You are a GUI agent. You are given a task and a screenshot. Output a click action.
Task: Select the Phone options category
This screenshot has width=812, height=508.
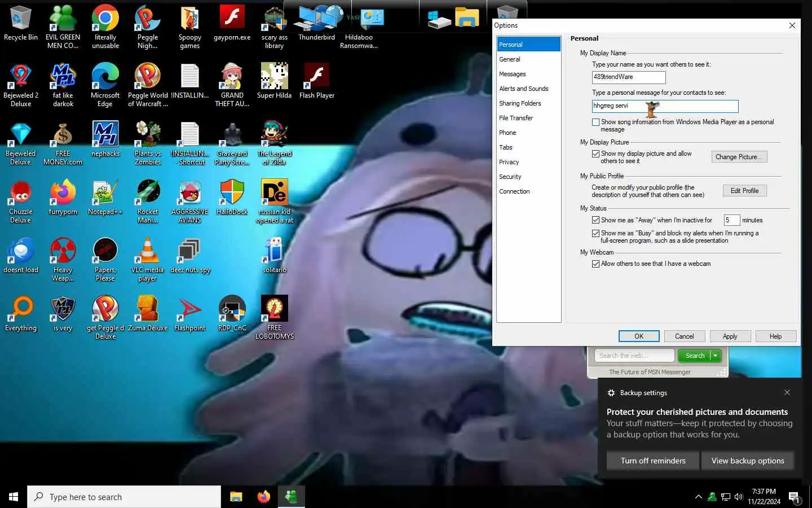528,133
